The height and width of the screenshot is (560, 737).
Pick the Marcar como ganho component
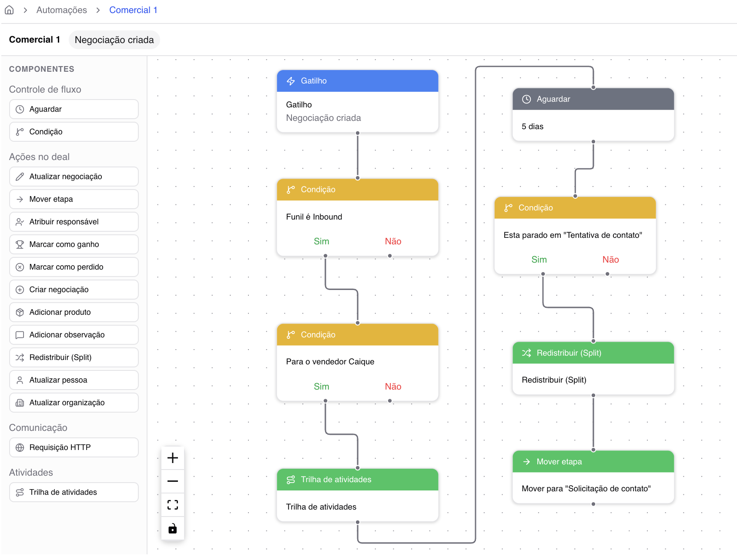74,244
